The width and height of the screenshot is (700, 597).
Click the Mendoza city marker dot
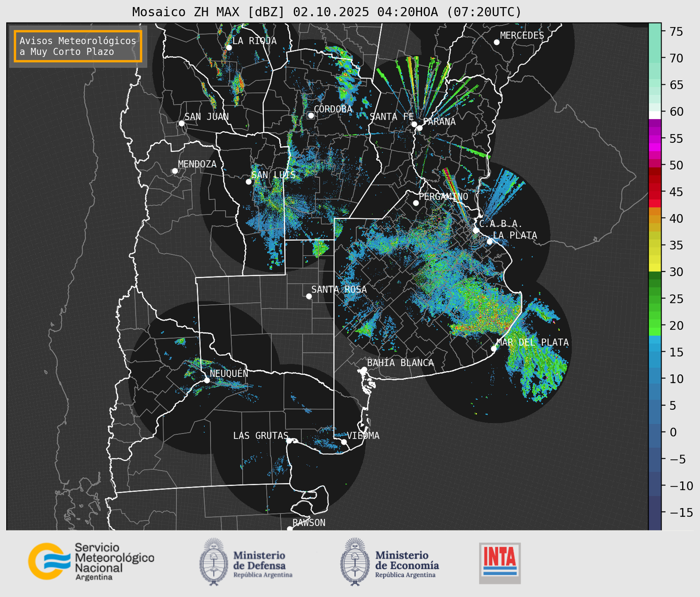(175, 171)
